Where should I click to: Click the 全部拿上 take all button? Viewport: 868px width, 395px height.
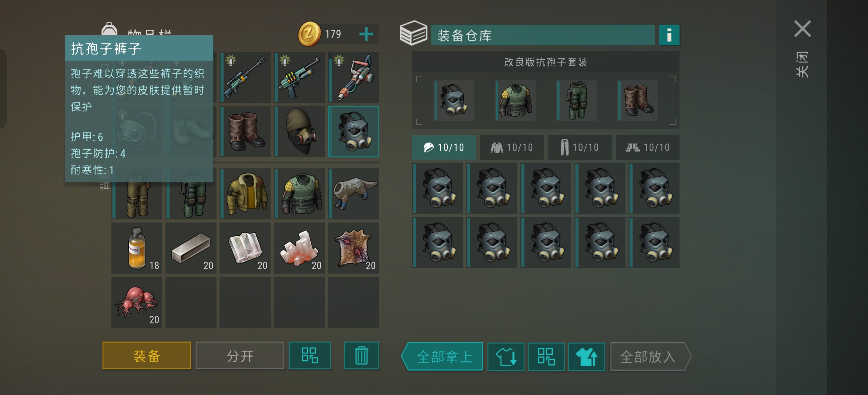point(442,357)
